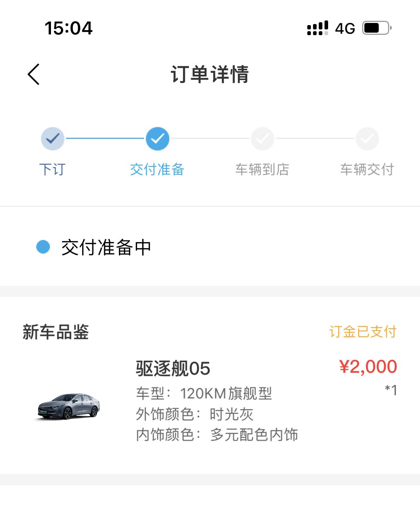Tap the cellular signal strength icon
Viewport: 420px width, 509px height.
click(x=318, y=28)
